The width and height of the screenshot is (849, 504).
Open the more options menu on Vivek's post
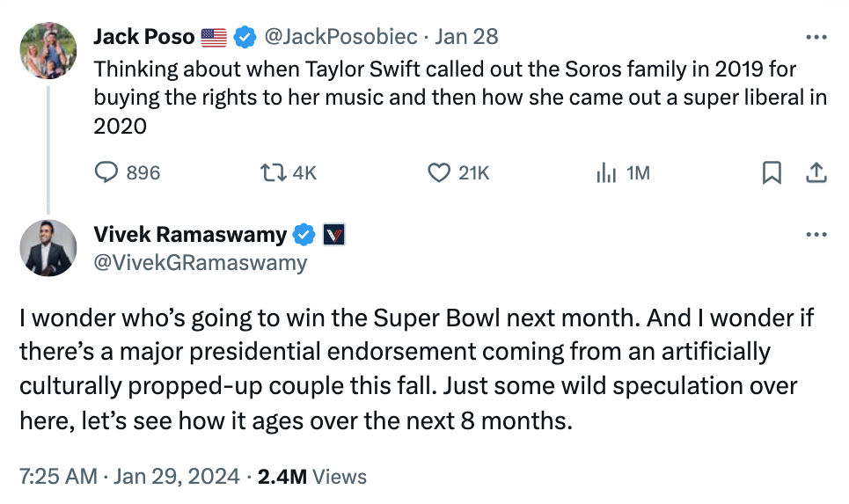click(x=816, y=235)
